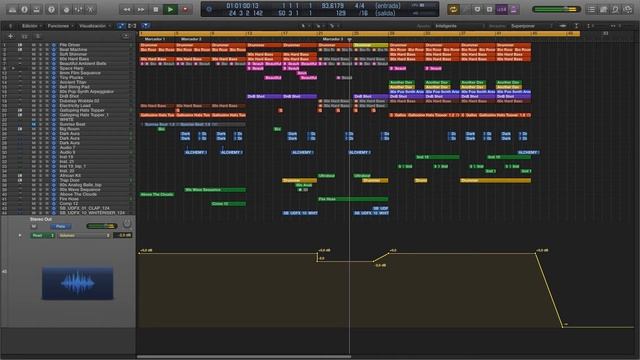Expand the Stereo Out automation lane triangle
The height and width of the screenshot is (360, 640).
[20, 236]
